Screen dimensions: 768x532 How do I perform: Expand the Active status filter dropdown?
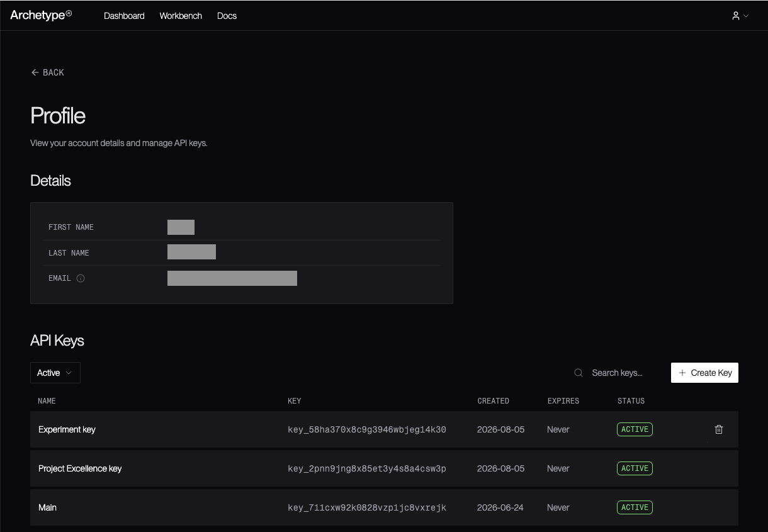(x=55, y=373)
